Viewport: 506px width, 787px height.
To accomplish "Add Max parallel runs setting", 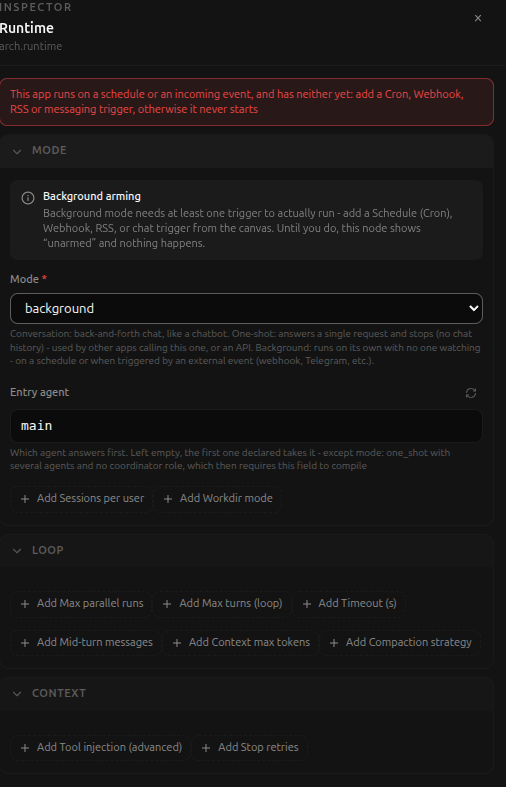I will click(x=81, y=603).
